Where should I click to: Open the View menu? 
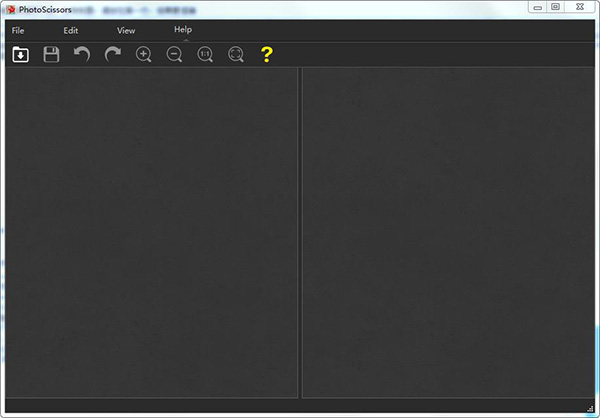(x=126, y=31)
